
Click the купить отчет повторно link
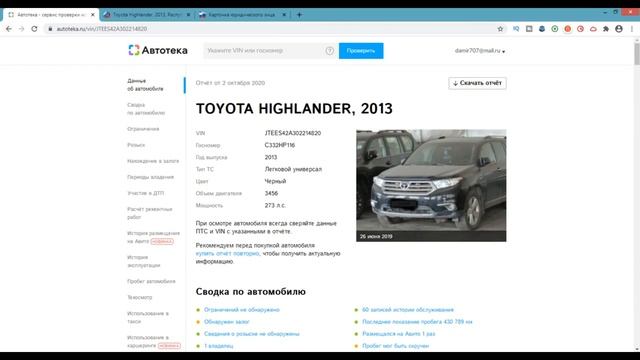[227, 253]
